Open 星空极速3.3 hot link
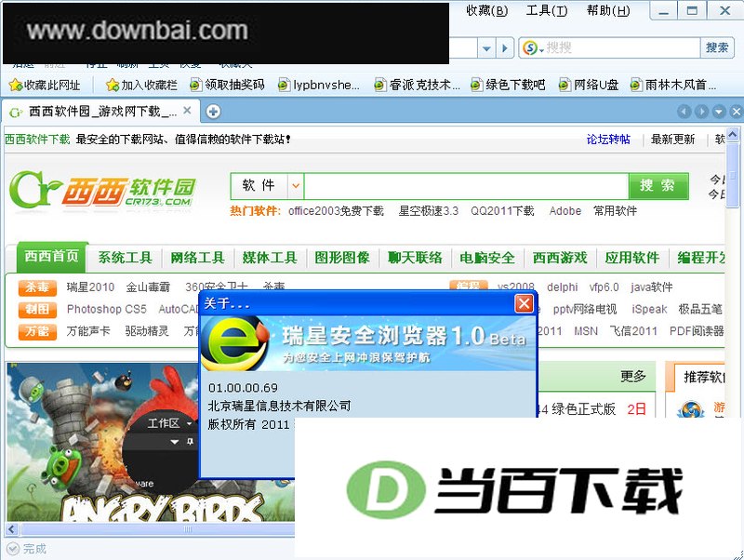744x560 pixels. 429,211
